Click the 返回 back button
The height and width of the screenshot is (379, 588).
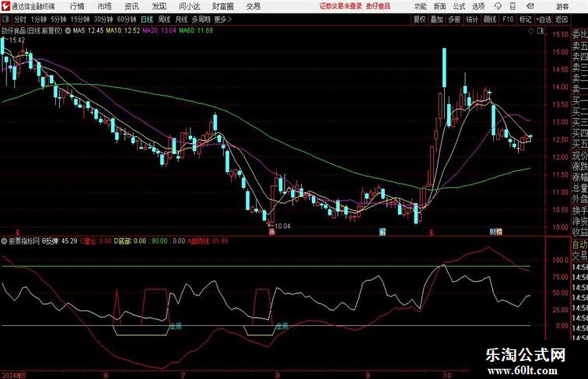[x=561, y=19]
